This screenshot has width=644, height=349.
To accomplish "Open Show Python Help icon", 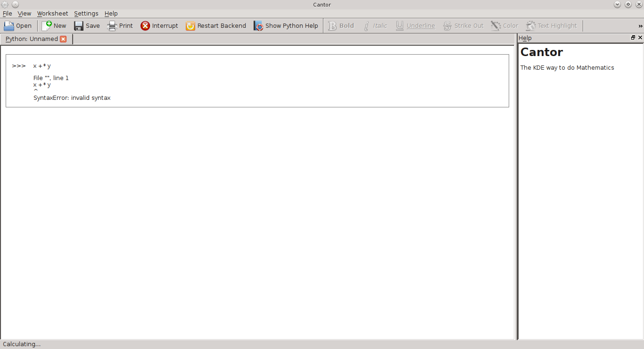I will coord(258,26).
